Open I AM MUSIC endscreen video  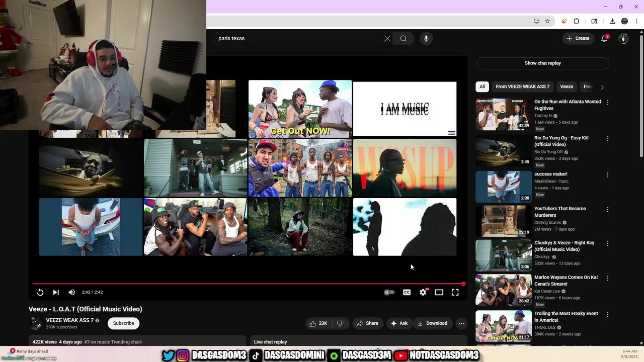(405, 109)
